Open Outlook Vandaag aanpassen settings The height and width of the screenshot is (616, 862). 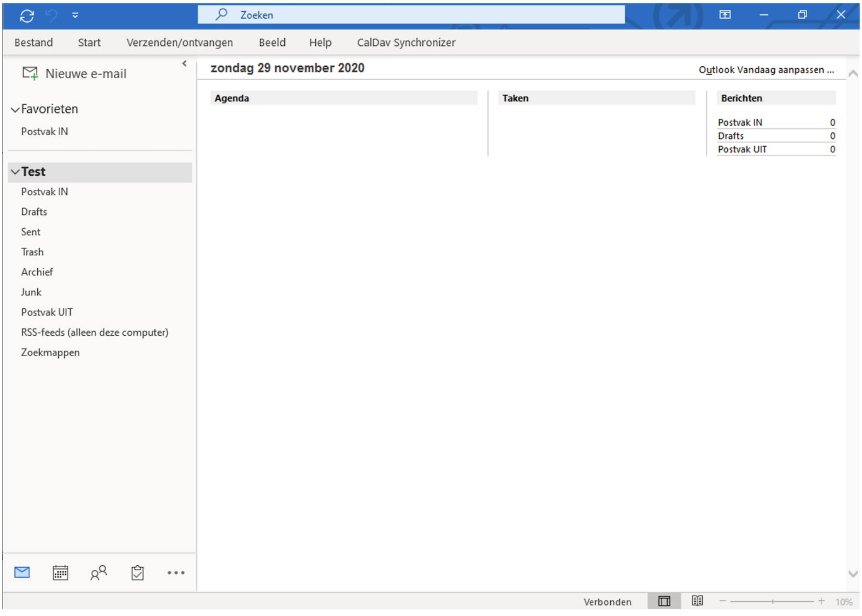coord(766,70)
